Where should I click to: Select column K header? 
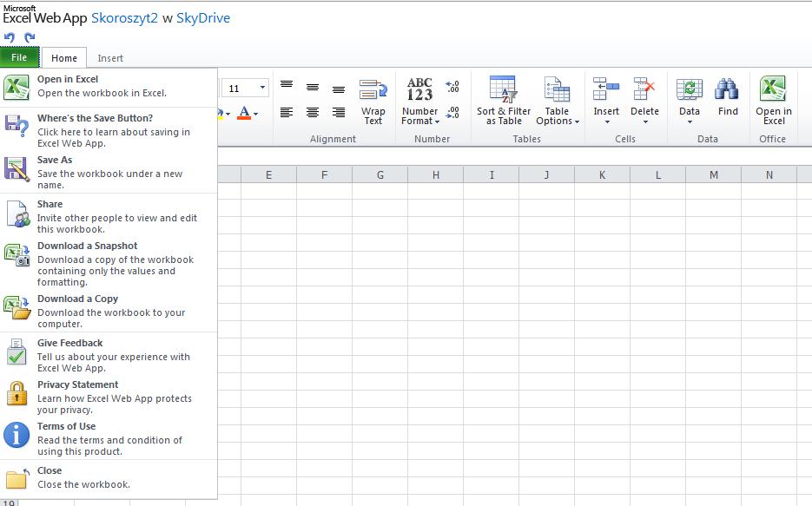tap(602, 174)
